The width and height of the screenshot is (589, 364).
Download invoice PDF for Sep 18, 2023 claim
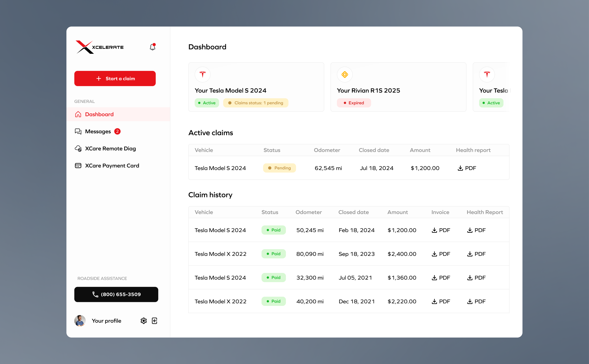pyautogui.click(x=441, y=254)
